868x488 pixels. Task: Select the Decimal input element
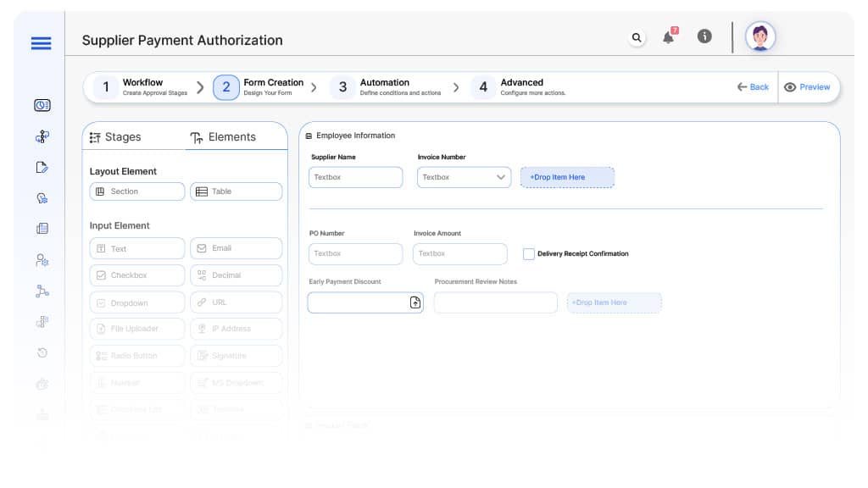coord(236,275)
